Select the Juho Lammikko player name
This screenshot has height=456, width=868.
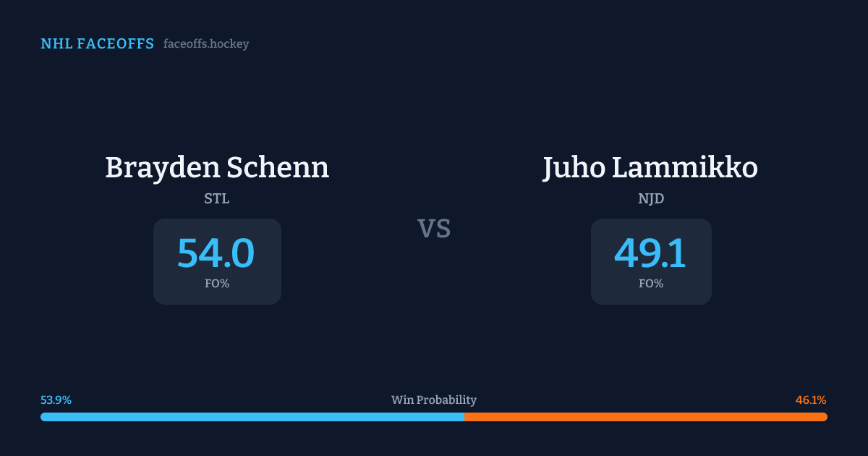click(650, 168)
